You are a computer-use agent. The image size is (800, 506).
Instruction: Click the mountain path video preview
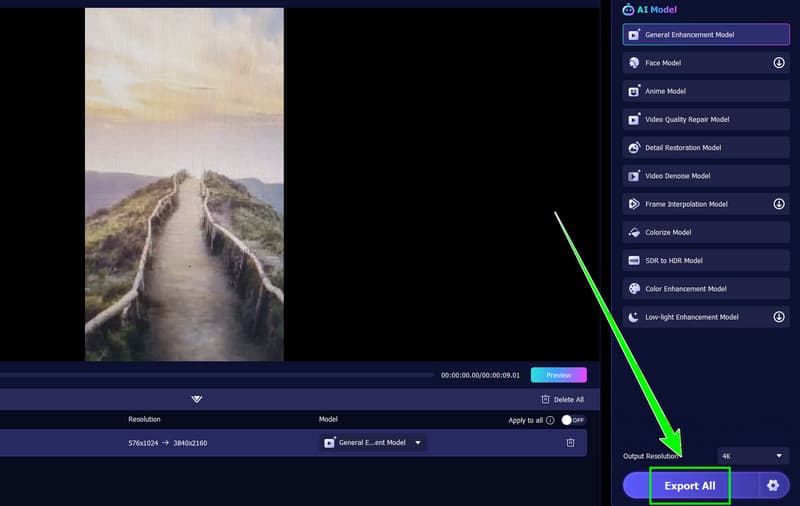click(184, 184)
